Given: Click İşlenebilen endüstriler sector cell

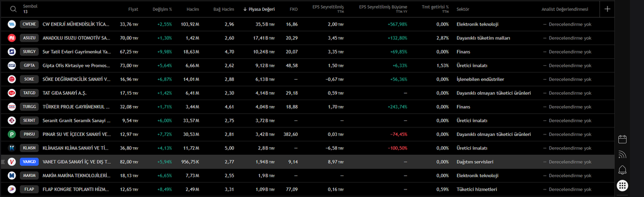Looking at the screenshot, I should point(480,79).
